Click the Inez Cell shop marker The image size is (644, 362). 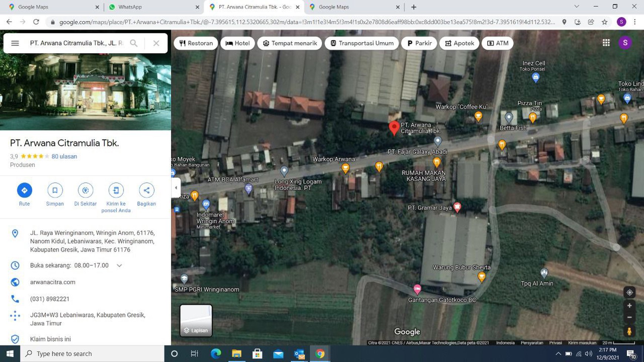[x=536, y=78]
